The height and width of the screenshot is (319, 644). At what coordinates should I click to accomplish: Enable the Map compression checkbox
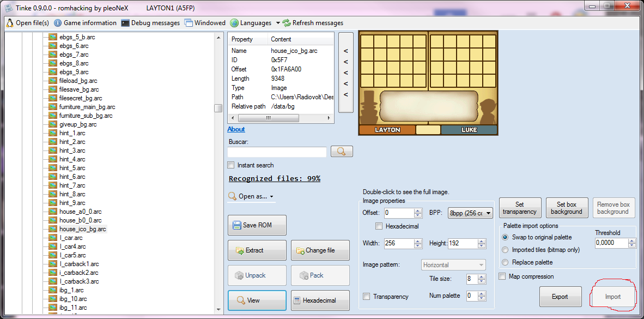click(502, 276)
